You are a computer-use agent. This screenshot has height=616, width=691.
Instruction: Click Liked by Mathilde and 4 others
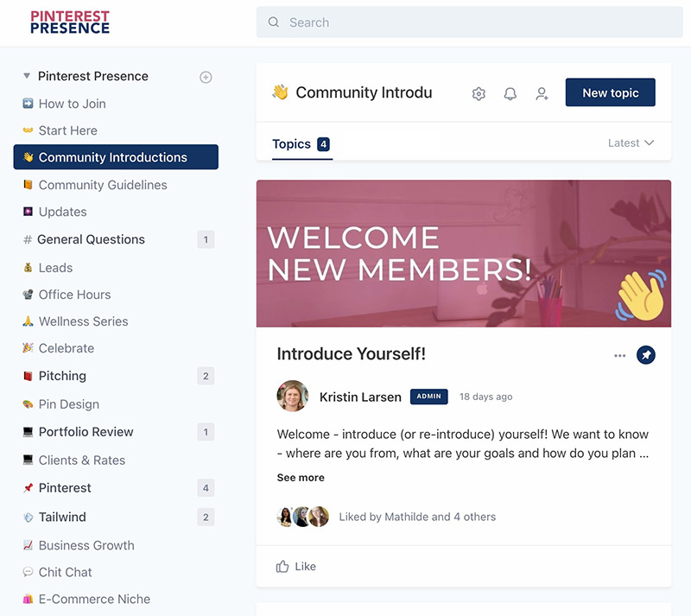(417, 517)
